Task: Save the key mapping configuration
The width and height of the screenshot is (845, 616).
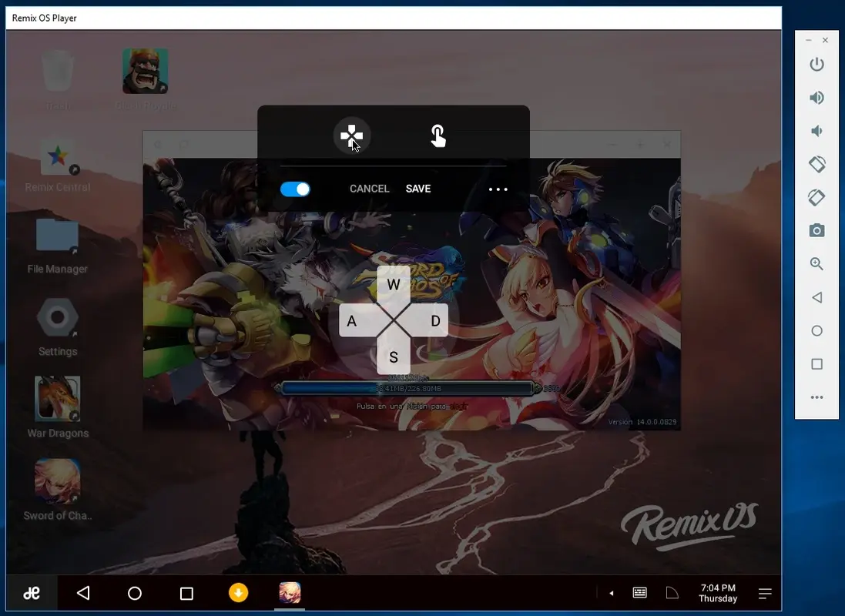Action: pyautogui.click(x=417, y=188)
